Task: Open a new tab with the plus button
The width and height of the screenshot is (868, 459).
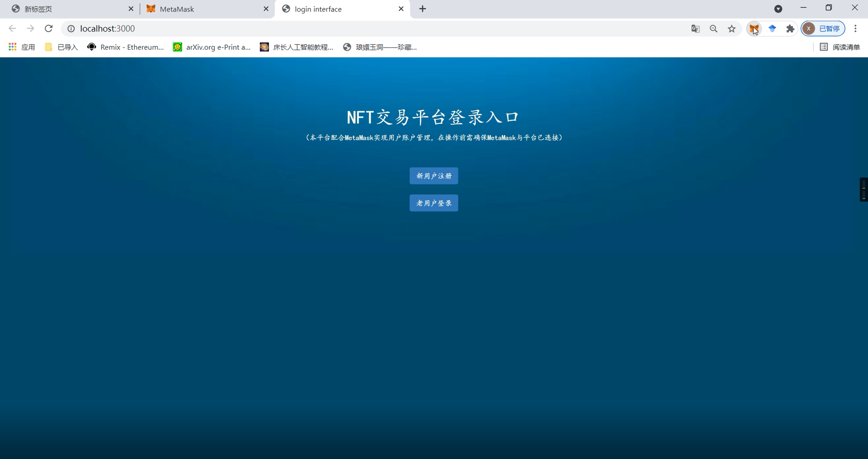Action: (422, 9)
